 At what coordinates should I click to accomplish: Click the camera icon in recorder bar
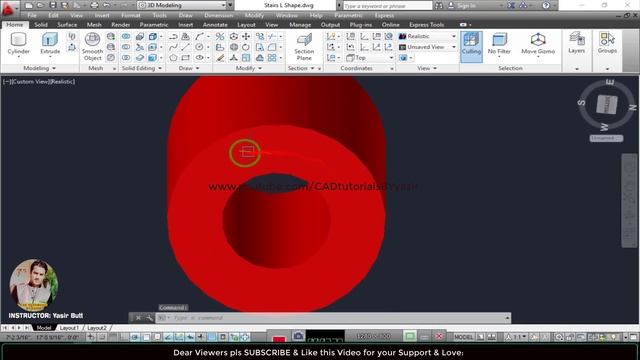tap(298, 336)
